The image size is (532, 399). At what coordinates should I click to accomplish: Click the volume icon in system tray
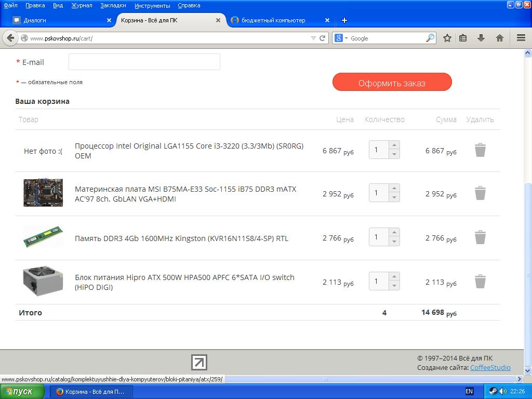coord(503,391)
